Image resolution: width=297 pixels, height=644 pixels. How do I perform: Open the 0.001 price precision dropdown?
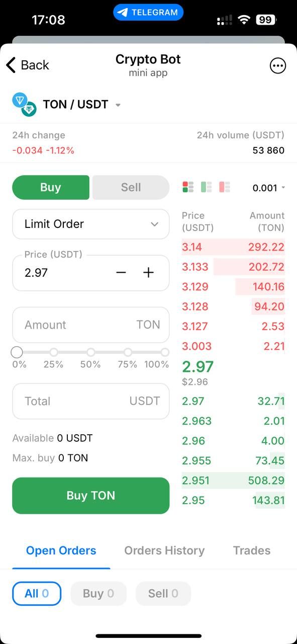(269, 188)
